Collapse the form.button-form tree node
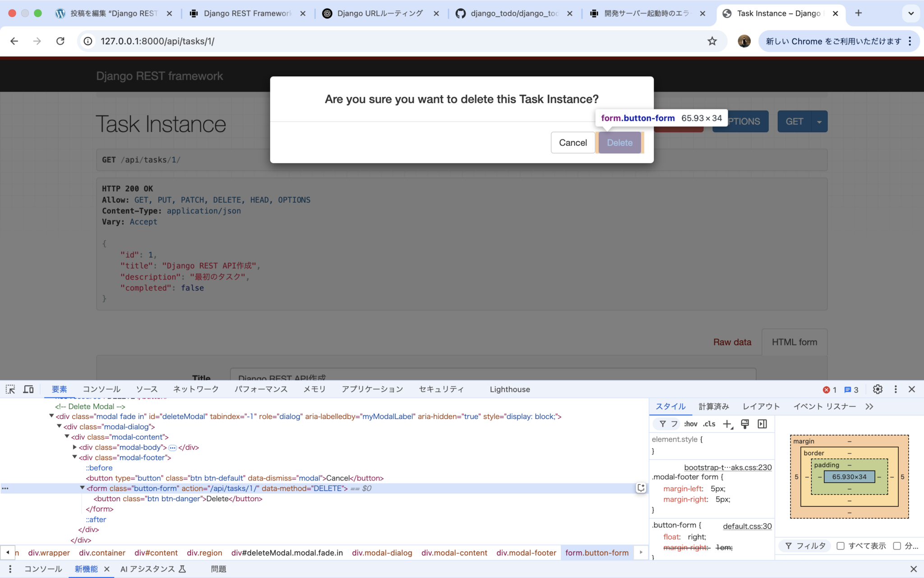The image size is (924, 578). click(x=82, y=488)
